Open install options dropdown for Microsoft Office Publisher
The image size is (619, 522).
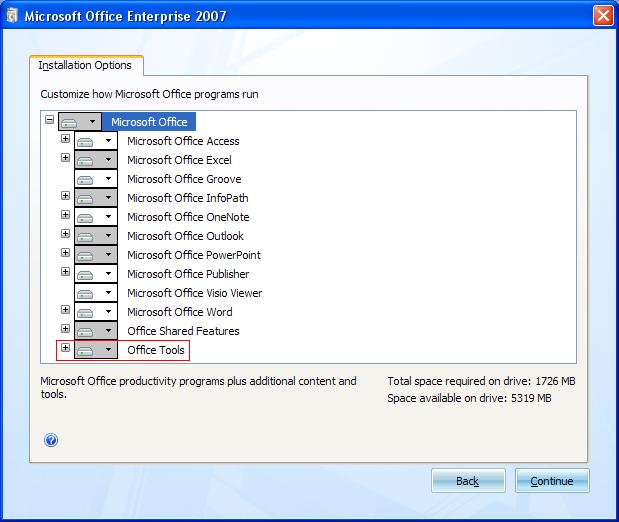[108, 274]
